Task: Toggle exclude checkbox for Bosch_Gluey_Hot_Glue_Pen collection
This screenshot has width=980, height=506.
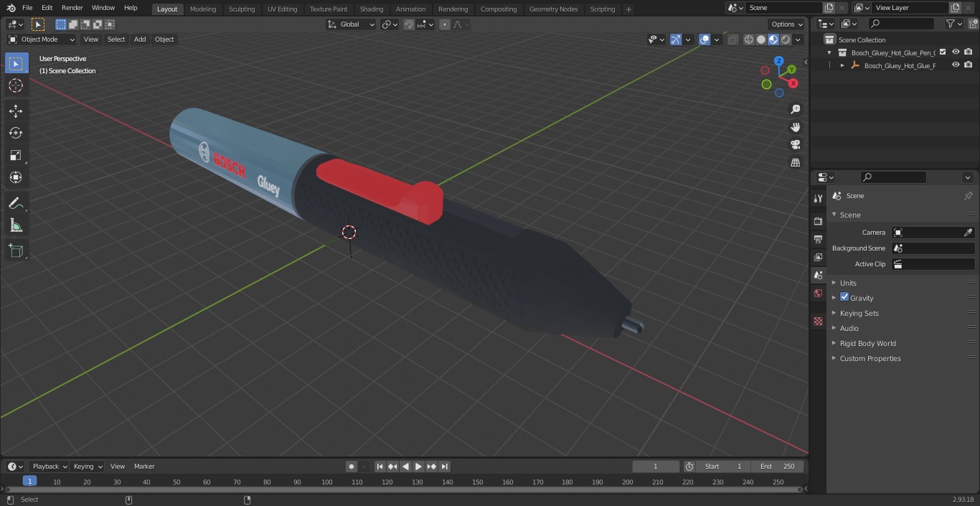Action: coord(943,52)
